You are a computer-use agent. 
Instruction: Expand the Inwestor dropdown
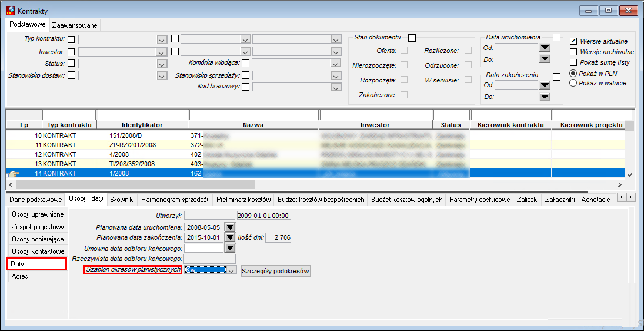[x=161, y=52]
